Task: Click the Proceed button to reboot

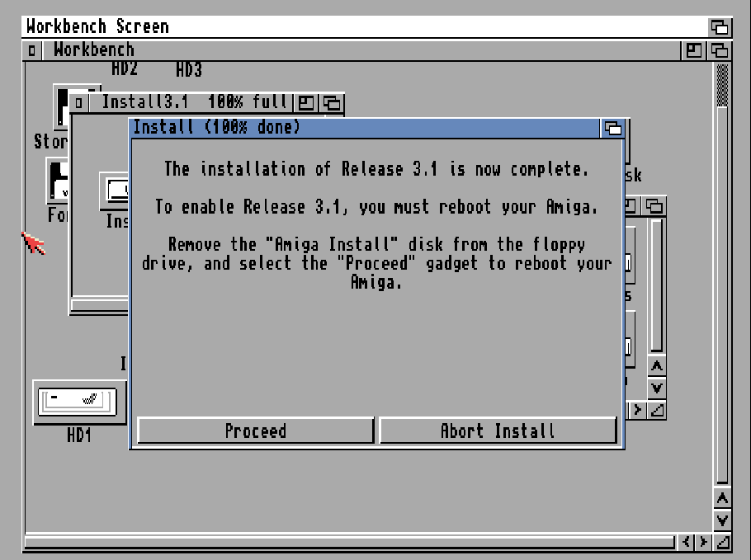Action: point(255,431)
